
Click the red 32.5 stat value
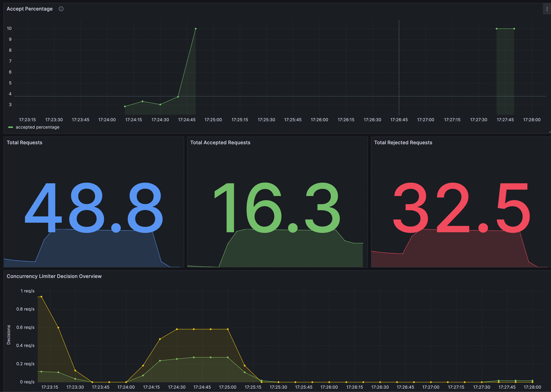point(461,208)
